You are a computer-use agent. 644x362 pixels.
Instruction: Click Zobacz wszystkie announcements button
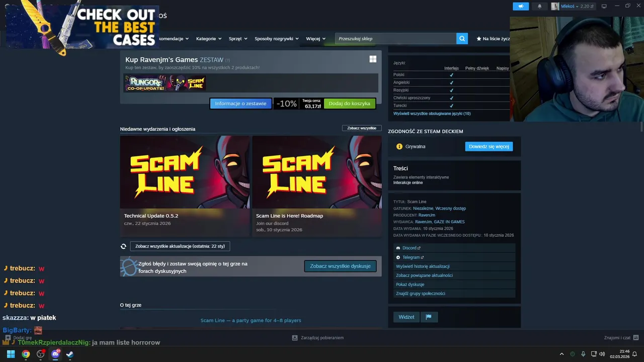coord(362,128)
